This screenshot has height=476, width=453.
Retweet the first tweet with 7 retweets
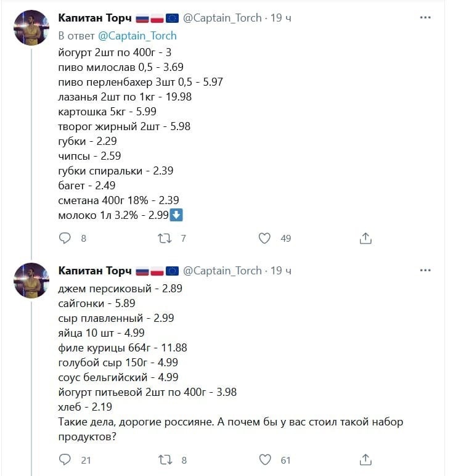point(165,238)
